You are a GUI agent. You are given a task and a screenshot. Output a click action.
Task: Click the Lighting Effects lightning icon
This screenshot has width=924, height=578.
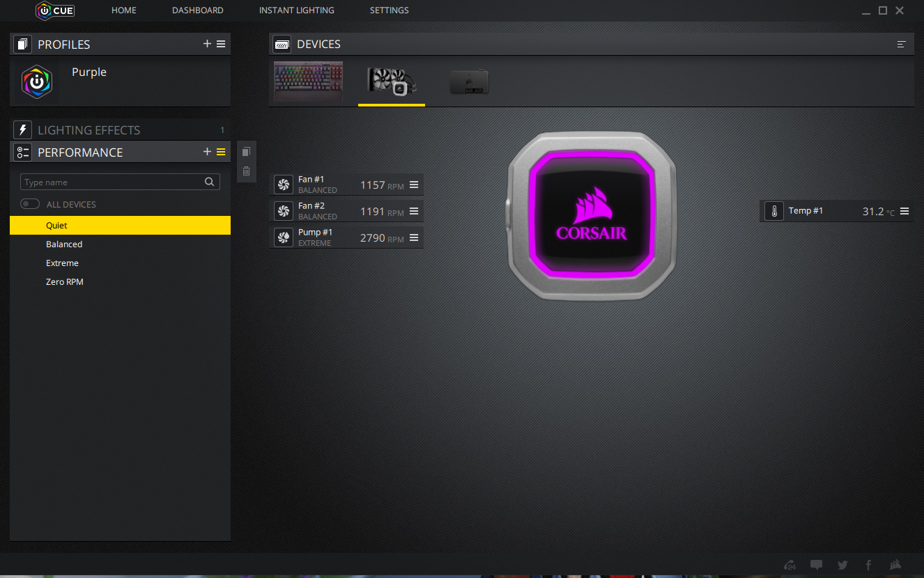(23, 130)
